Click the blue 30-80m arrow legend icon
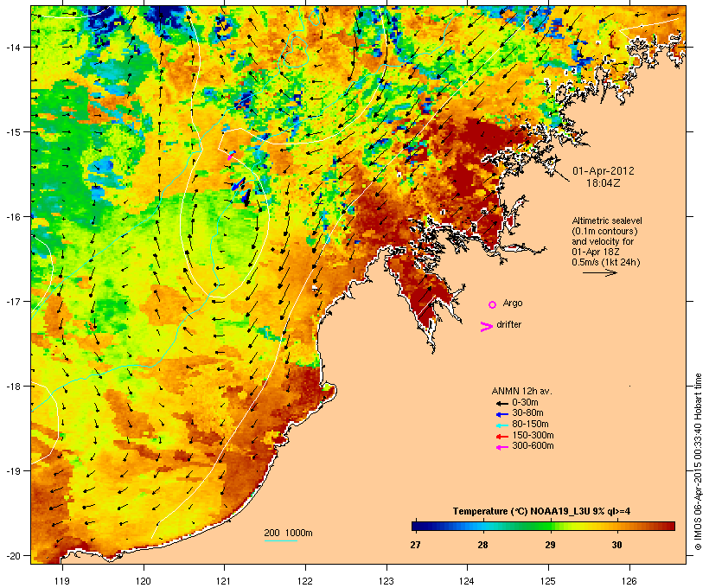The image size is (709, 588). click(x=501, y=414)
